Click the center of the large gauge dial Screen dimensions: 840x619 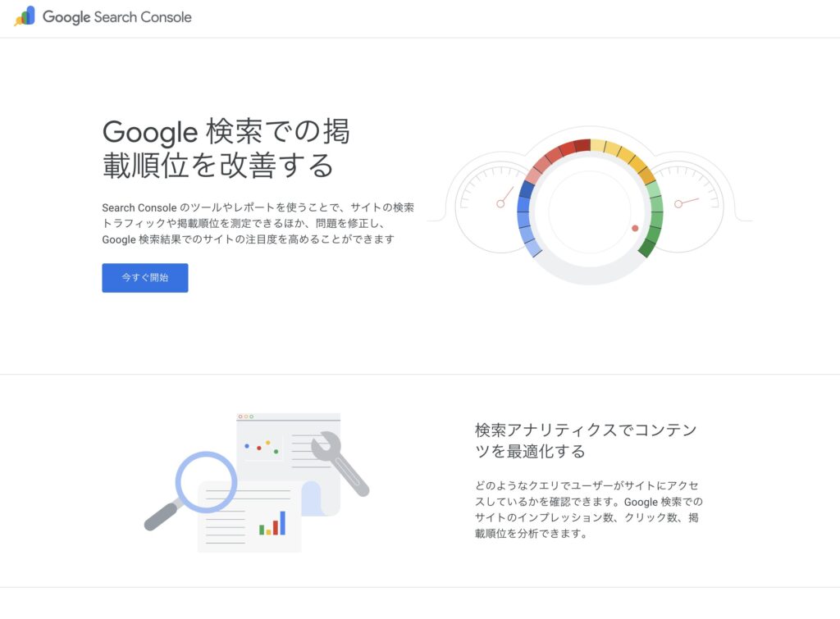click(590, 212)
